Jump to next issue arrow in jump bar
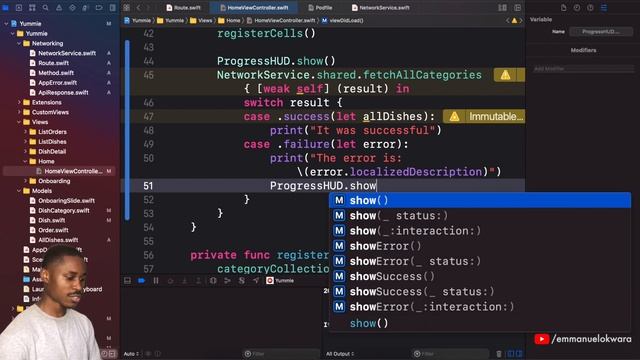640x360 pixels. tap(521, 20)
